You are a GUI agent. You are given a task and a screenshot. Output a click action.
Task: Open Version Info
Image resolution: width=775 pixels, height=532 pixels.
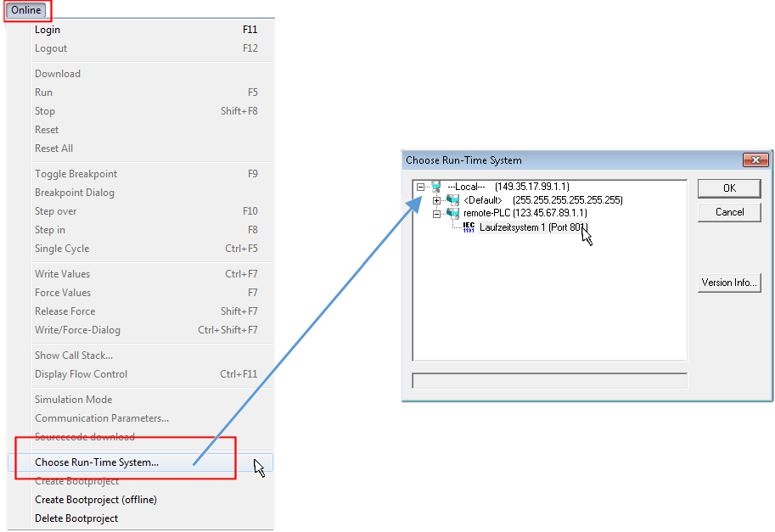click(729, 283)
